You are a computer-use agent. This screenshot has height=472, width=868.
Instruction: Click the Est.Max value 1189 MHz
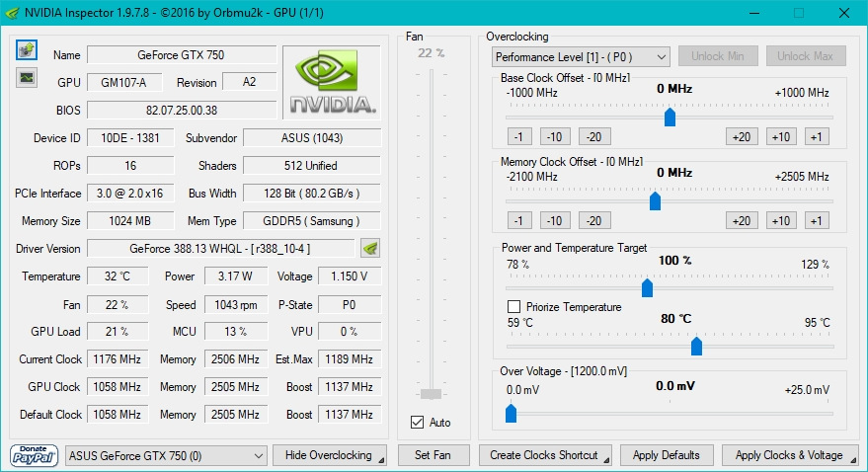coord(350,359)
